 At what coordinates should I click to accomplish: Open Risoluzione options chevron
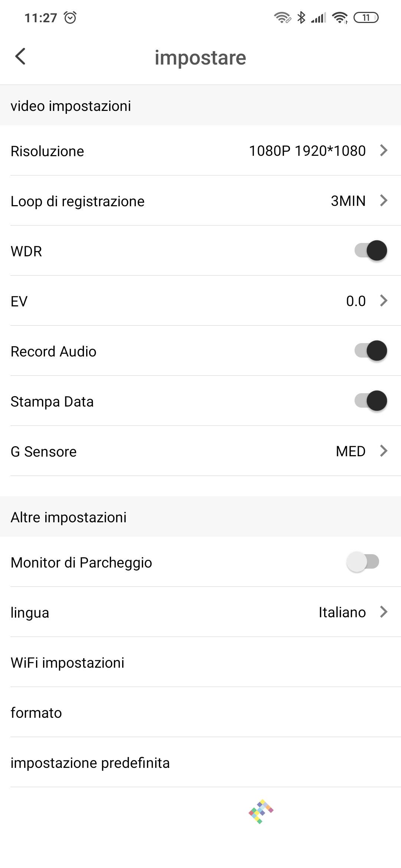384,151
